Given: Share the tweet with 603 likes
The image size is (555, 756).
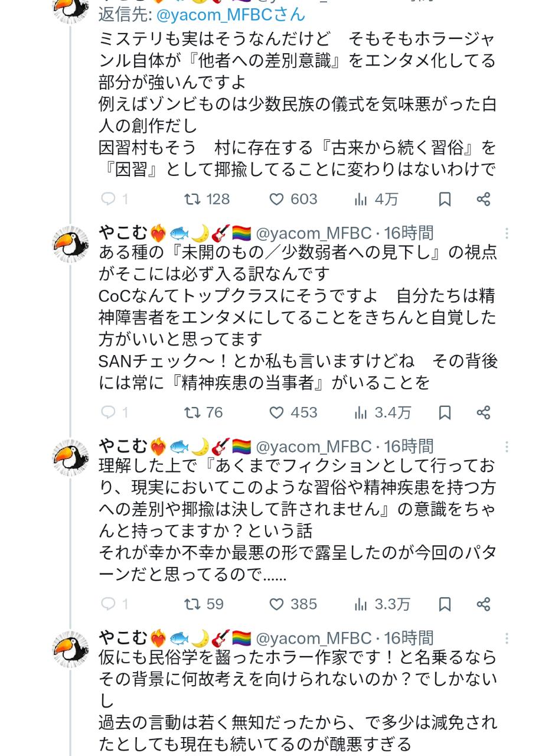Looking at the screenshot, I should point(483,199).
